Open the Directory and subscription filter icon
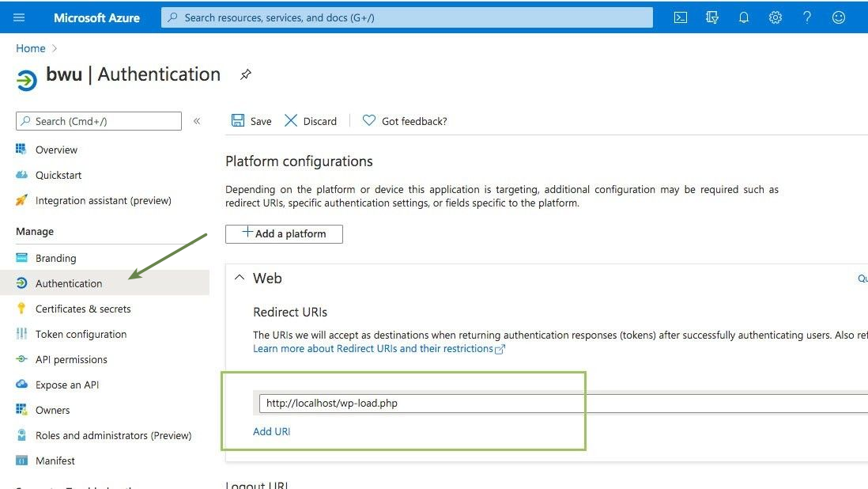 [712, 17]
